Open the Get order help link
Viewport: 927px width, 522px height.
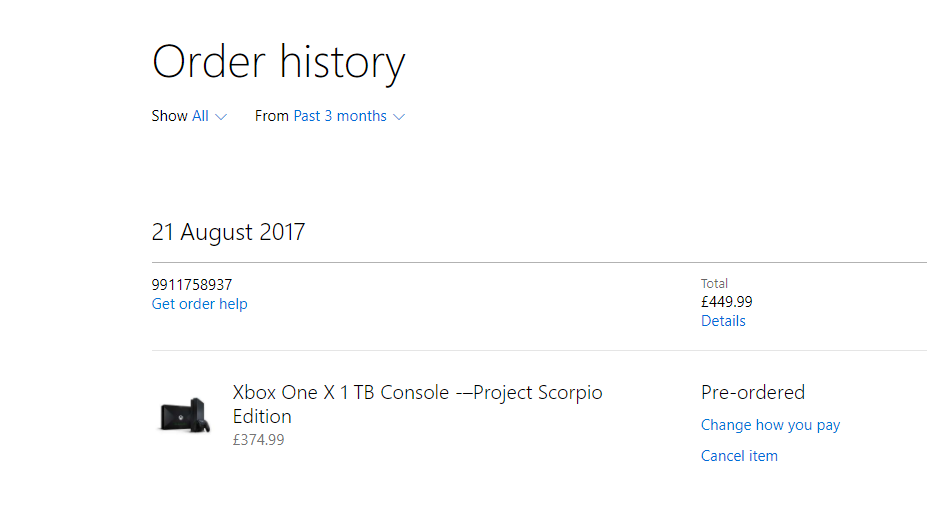pos(199,304)
